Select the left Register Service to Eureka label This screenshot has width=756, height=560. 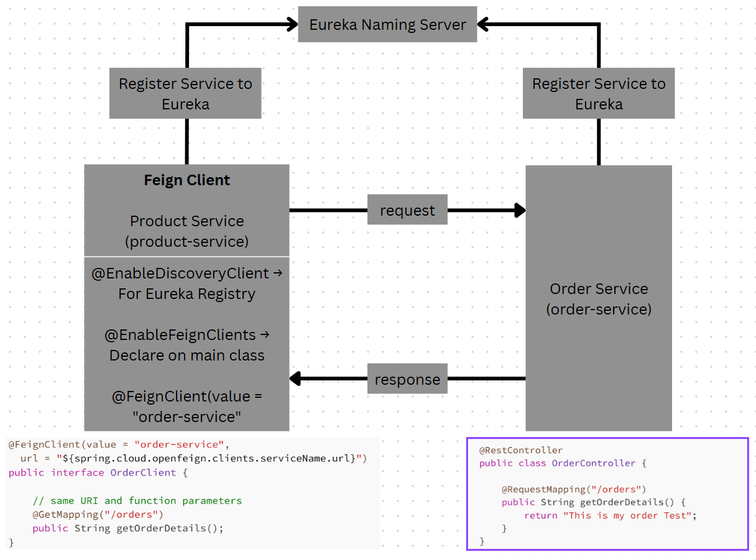click(185, 93)
